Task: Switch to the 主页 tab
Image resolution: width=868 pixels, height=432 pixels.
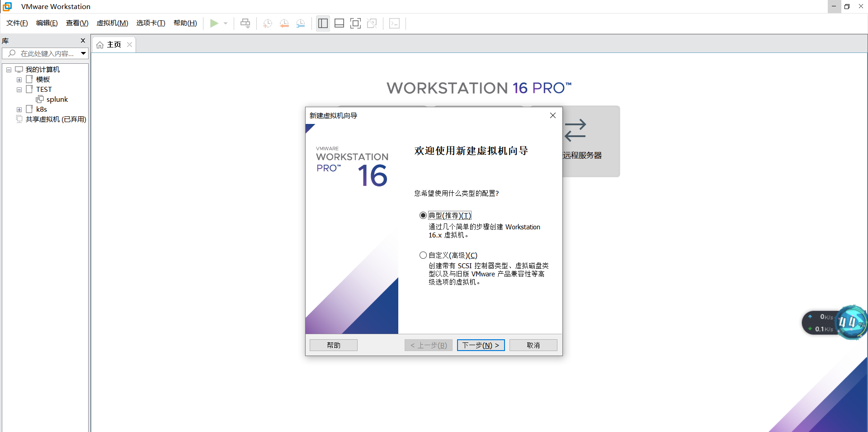Action: click(114, 45)
